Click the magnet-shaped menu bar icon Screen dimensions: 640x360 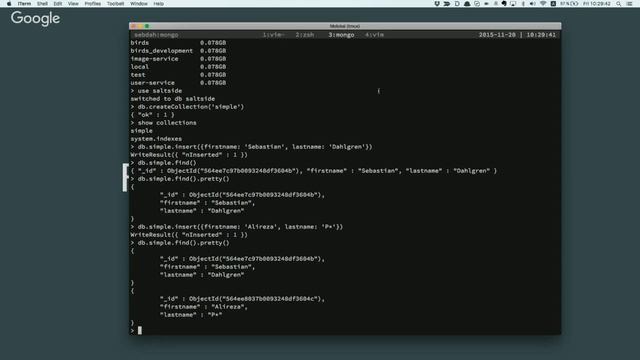(437, 4)
